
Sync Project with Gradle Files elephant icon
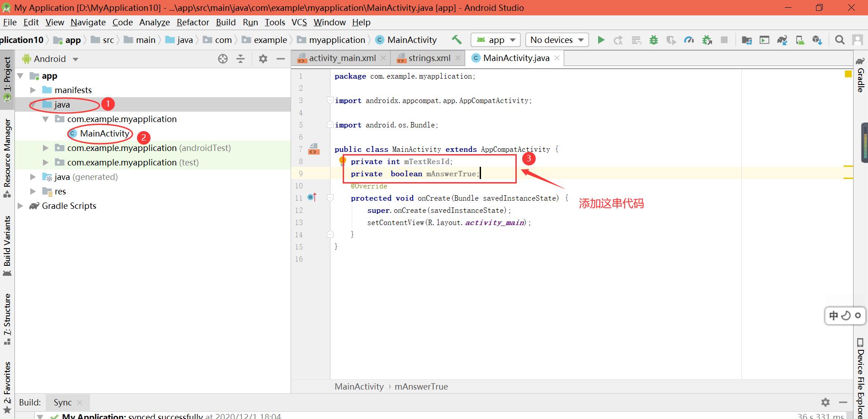(782, 40)
